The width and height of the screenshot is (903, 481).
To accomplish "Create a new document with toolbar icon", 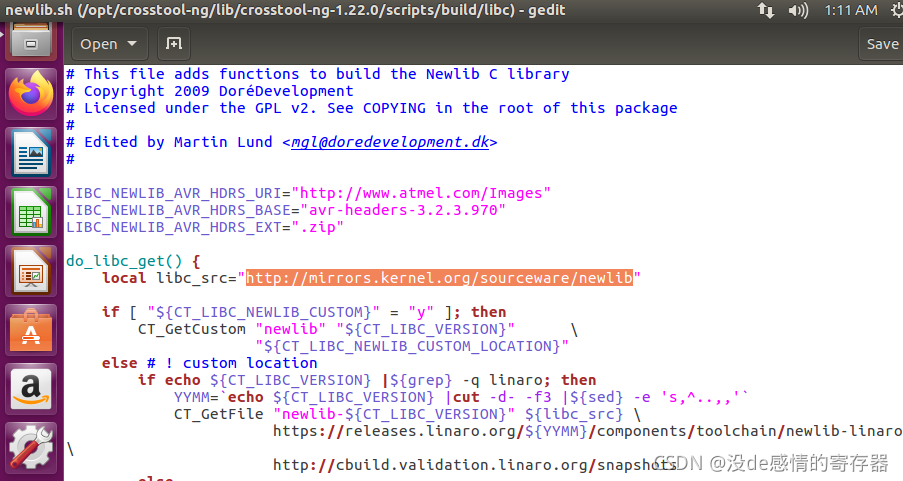I will pos(173,44).
